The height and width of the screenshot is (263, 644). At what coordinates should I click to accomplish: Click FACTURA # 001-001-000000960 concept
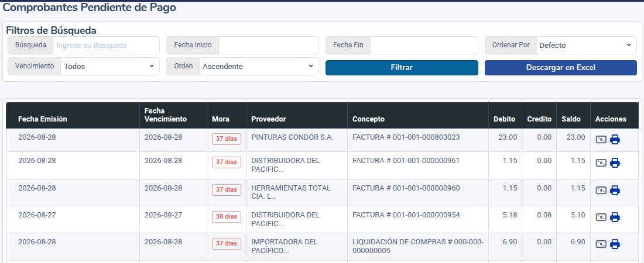[x=406, y=188]
